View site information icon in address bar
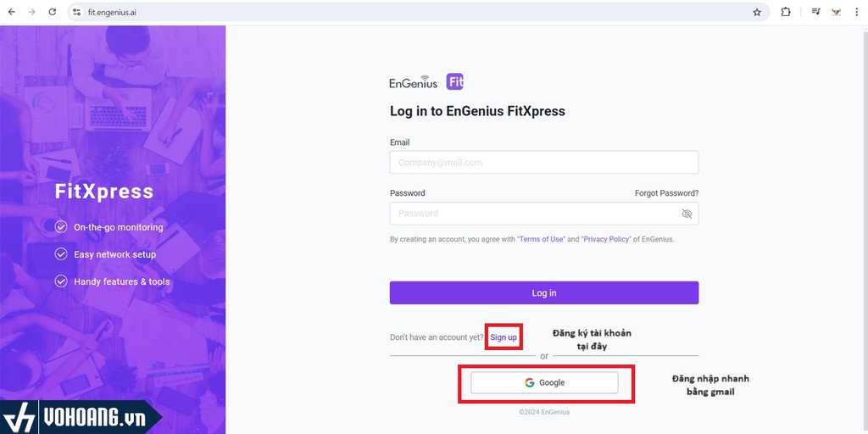 click(x=76, y=13)
